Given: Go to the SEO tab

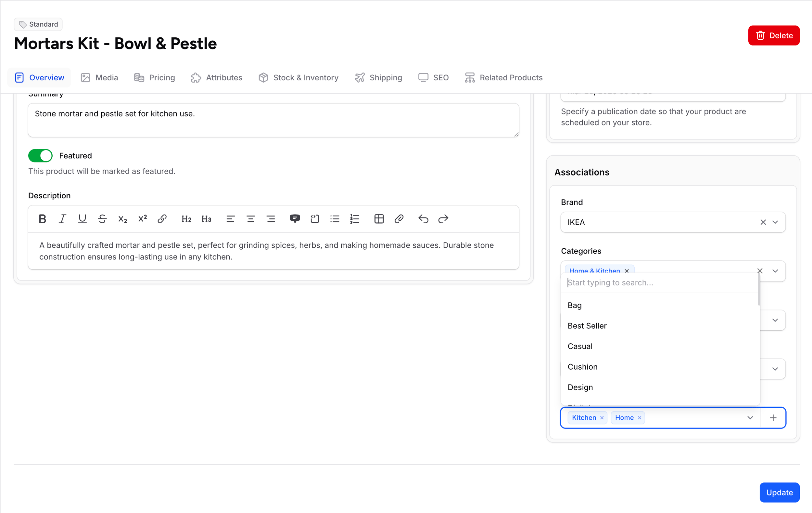Looking at the screenshot, I should click(434, 78).
